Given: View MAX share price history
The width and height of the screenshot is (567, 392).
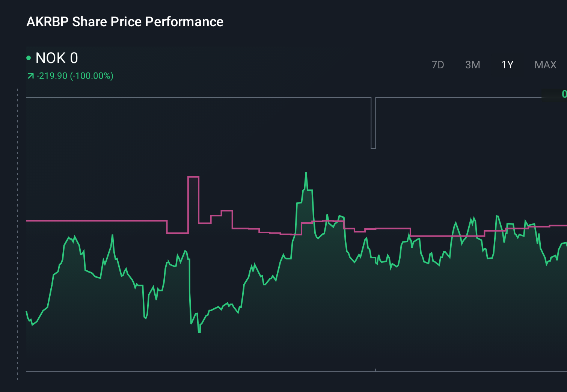Looking at the screenshot, I should tap(545, 65).
